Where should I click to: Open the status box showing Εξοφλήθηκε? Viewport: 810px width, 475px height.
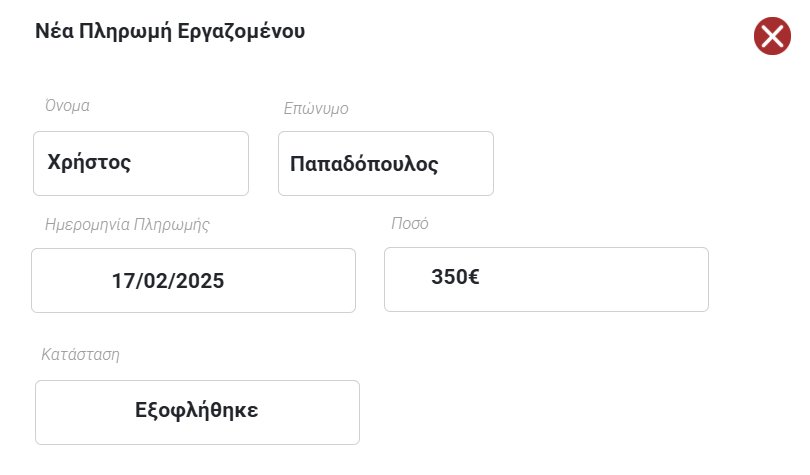pos(197,410)
